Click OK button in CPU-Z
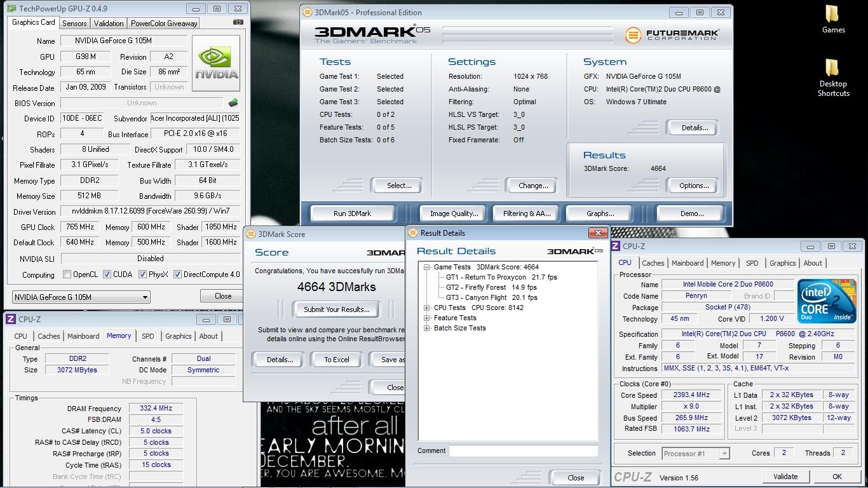 pos(837,477)
